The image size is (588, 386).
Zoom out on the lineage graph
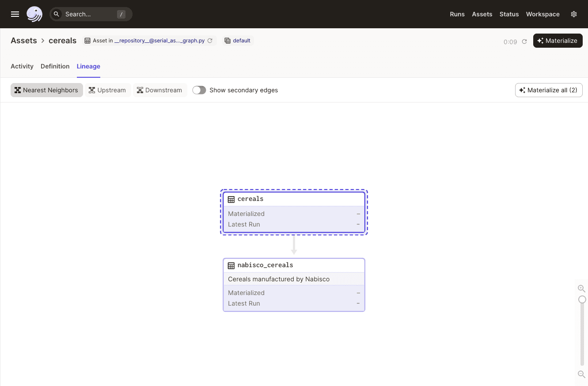point(581,375)
